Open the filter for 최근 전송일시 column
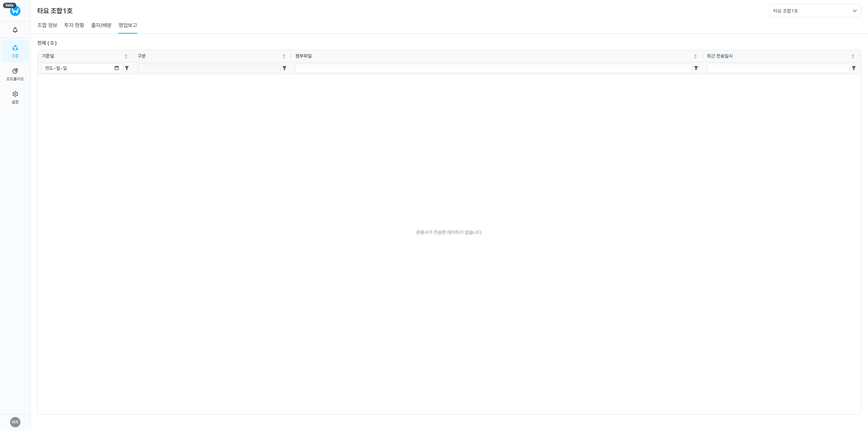Image resolution: width=868 pixels, height=431 pixels. point(854,68)
